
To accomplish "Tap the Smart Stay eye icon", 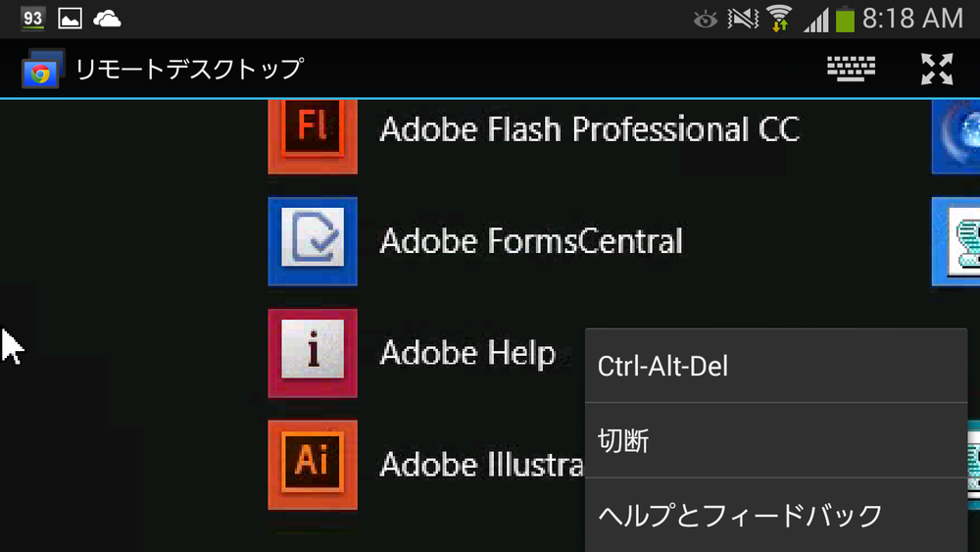I will coord(705,19).
